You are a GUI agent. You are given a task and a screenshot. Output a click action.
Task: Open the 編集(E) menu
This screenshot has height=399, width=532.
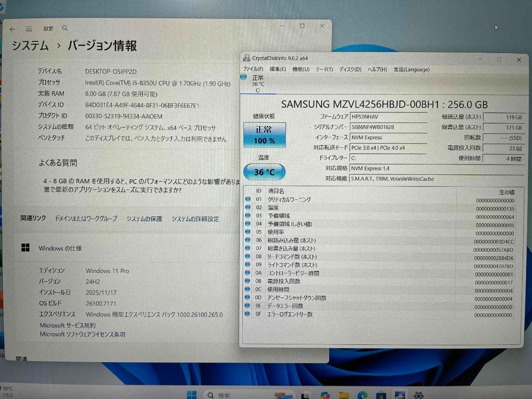tap(277, 69)
